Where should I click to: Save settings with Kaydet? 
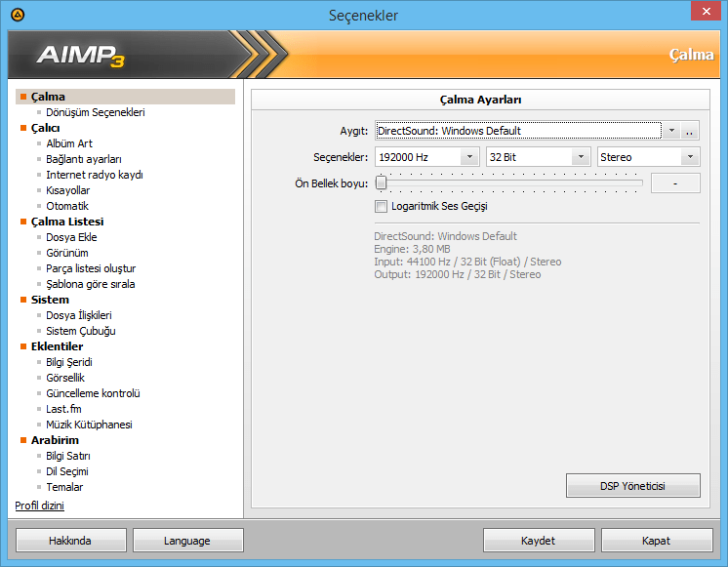pos(539,541)
